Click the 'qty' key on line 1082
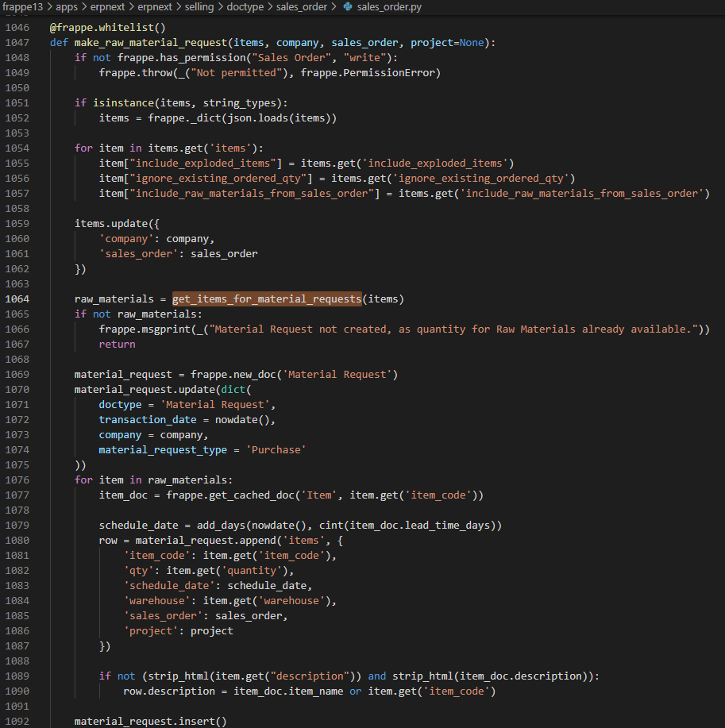This screenshot has width=725, height=728. pos(138,571)
